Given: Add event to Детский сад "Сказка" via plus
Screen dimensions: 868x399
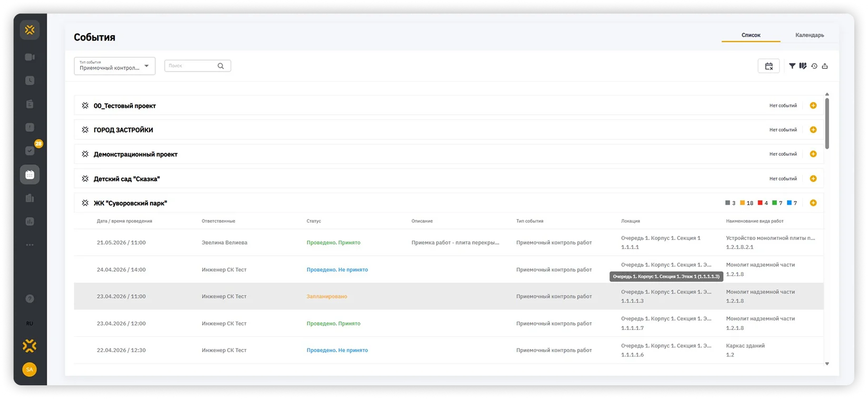Looking at the screenshot, I should click(x=813, y=179).
